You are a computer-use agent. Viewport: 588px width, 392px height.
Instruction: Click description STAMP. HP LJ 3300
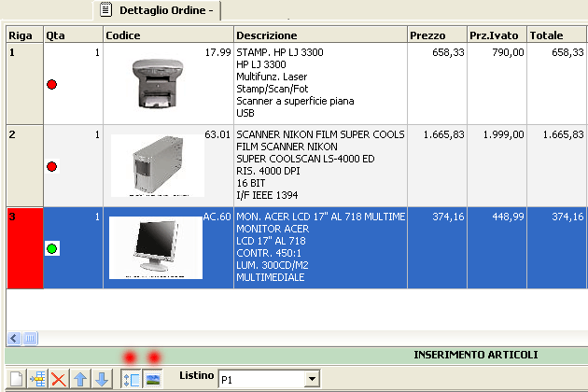(x=280, y=52)
